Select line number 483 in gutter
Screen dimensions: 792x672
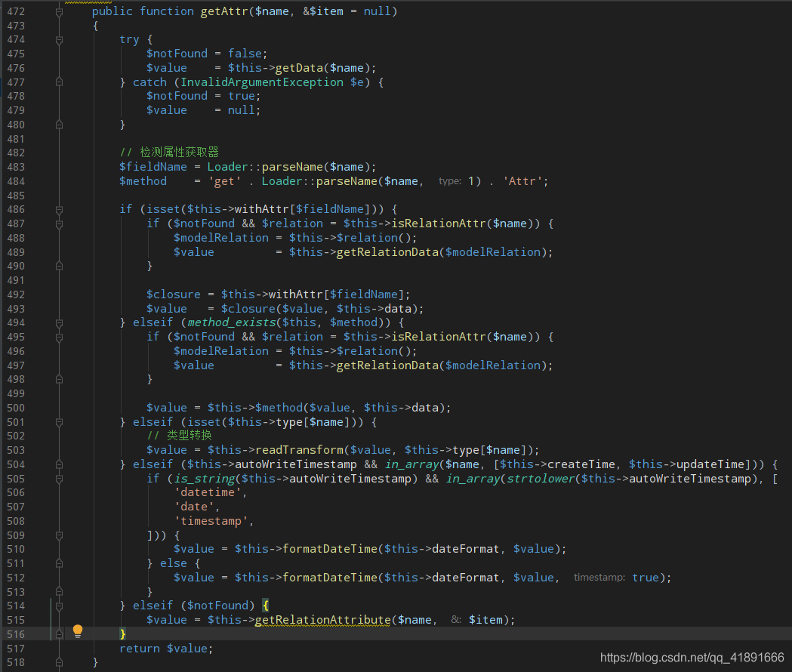(16, 167)
